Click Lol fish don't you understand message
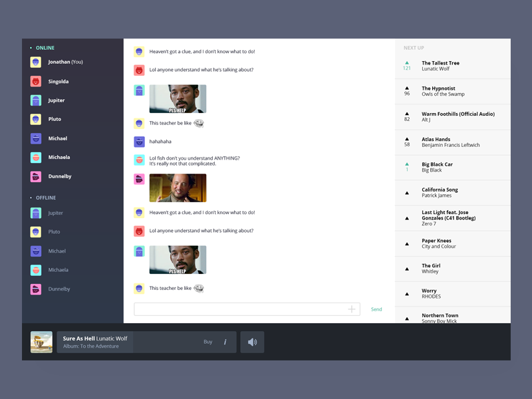This screenshot has width=532, height=399. 194,161
